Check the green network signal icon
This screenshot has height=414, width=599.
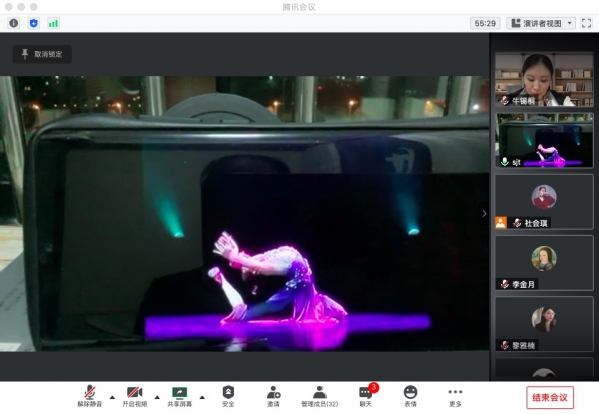pos(53,23)
